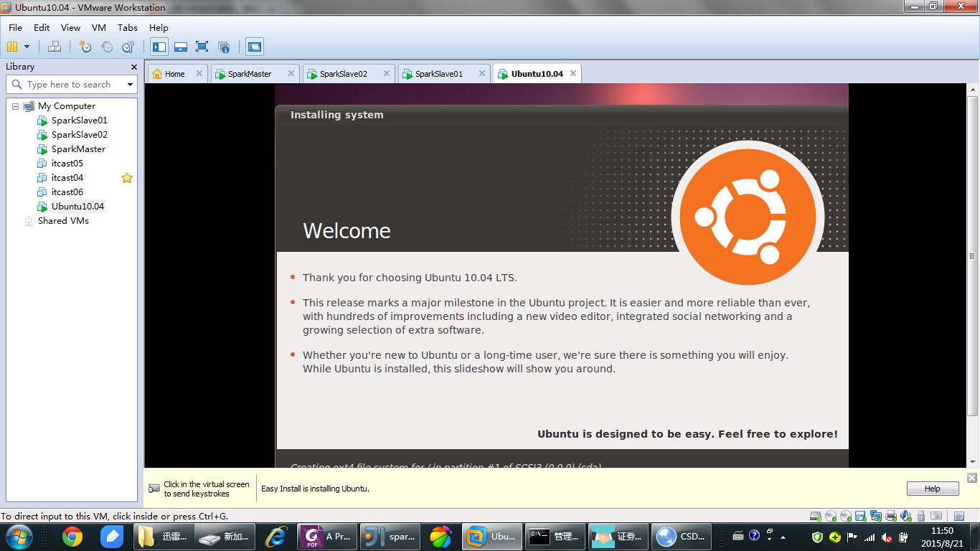
Task: Open the VM menu
Action: (99, 27)
